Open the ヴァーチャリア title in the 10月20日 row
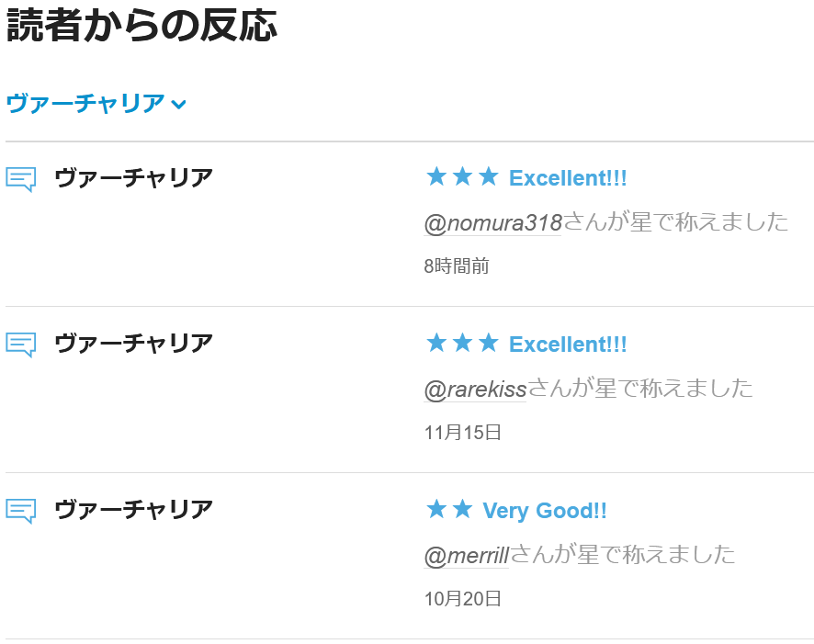This screenshot has height=644, width=814. [x=134, y=509]
